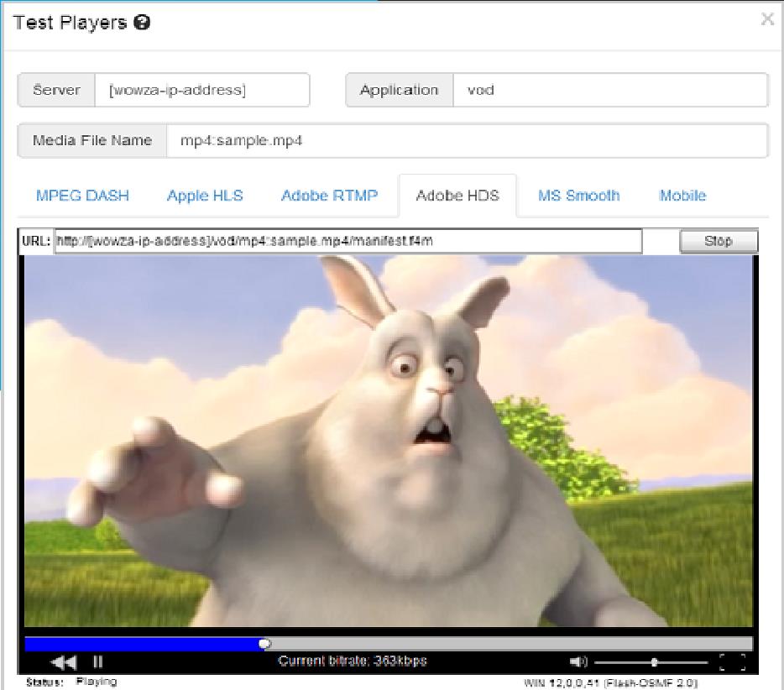Click into the manifest URL field
Screen dimensions: 784x690
click(x=348, y=241)
